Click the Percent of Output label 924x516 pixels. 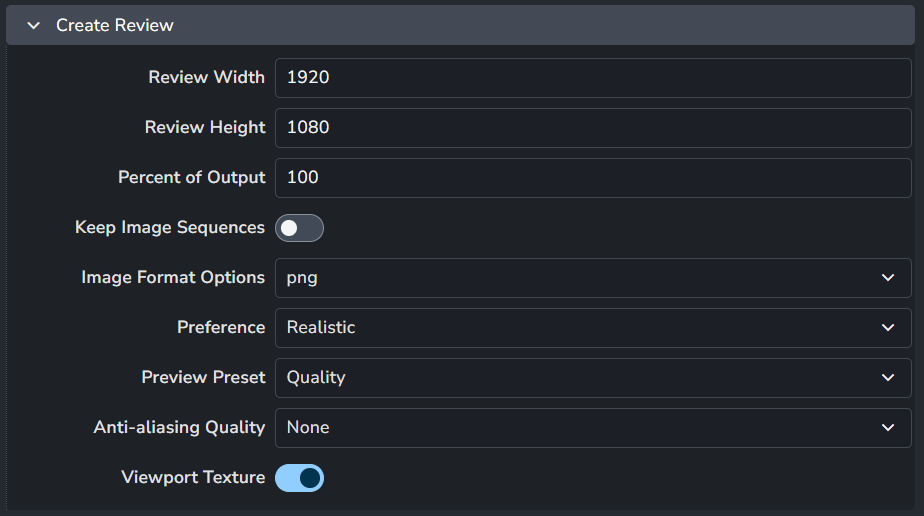click(x=192, y=177)
